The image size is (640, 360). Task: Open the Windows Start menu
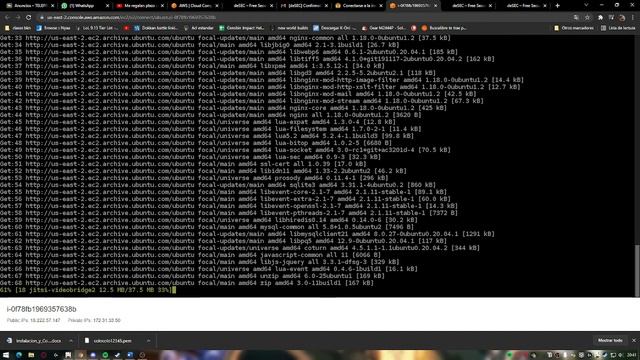tap(6, 355)
